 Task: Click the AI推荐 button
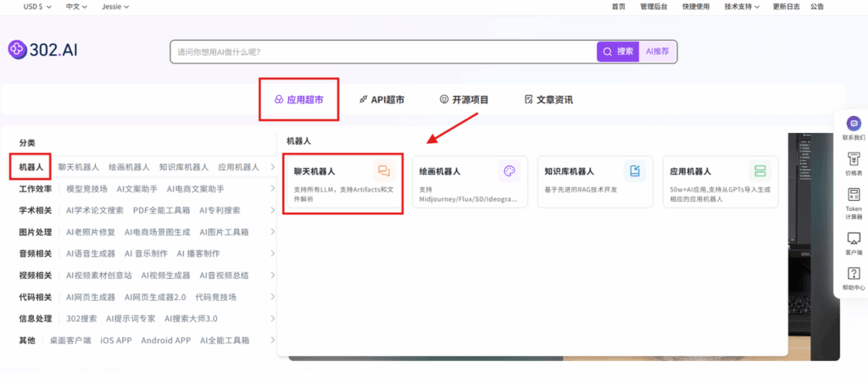pos(658,52)
